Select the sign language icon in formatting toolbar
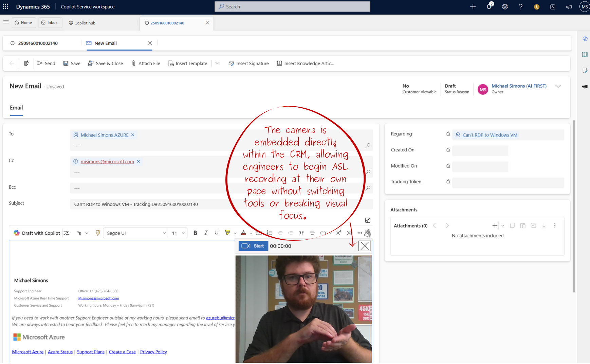This screenshot has width=590, height=364. [x=368, y=233]
